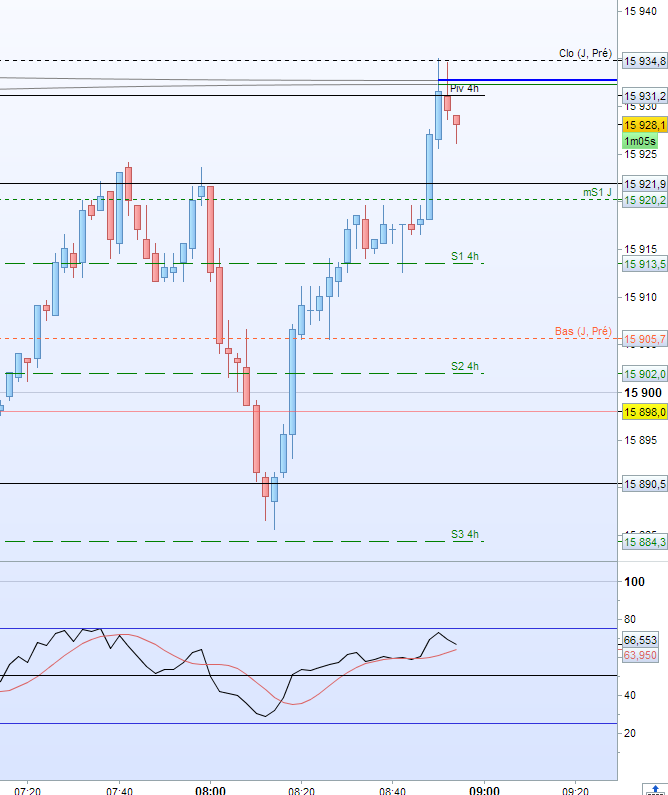668x795 pixels.
Task: Click the 07:40 time axis label
Action: (119, 790)
